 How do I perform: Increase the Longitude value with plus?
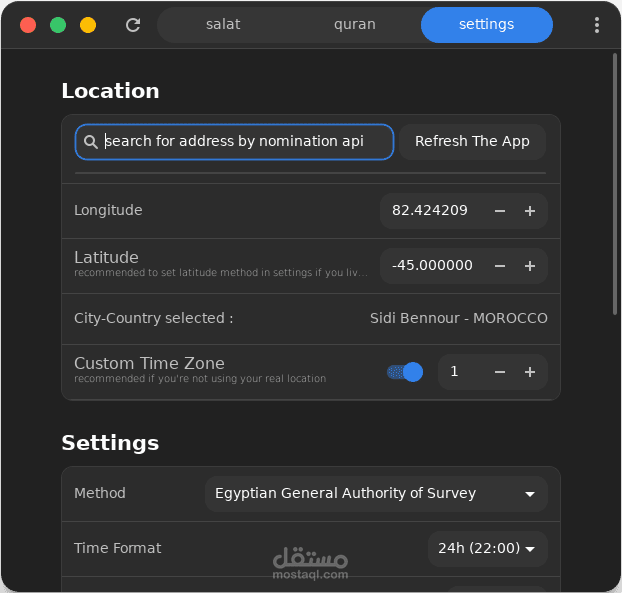530,211
